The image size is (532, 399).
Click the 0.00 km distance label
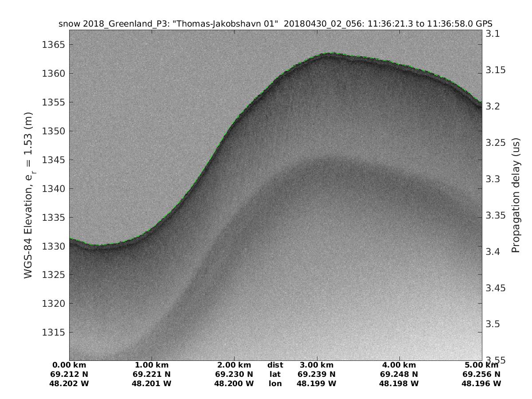69,365
